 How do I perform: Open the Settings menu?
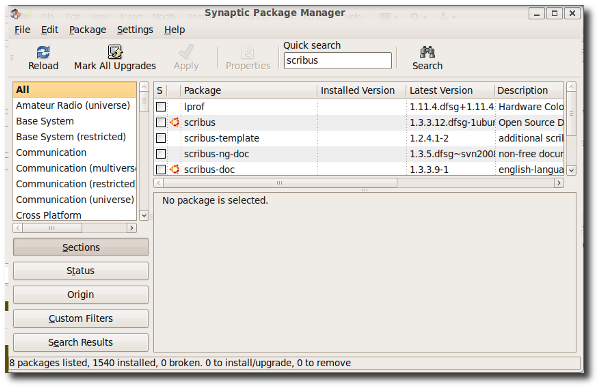(135, 29)
